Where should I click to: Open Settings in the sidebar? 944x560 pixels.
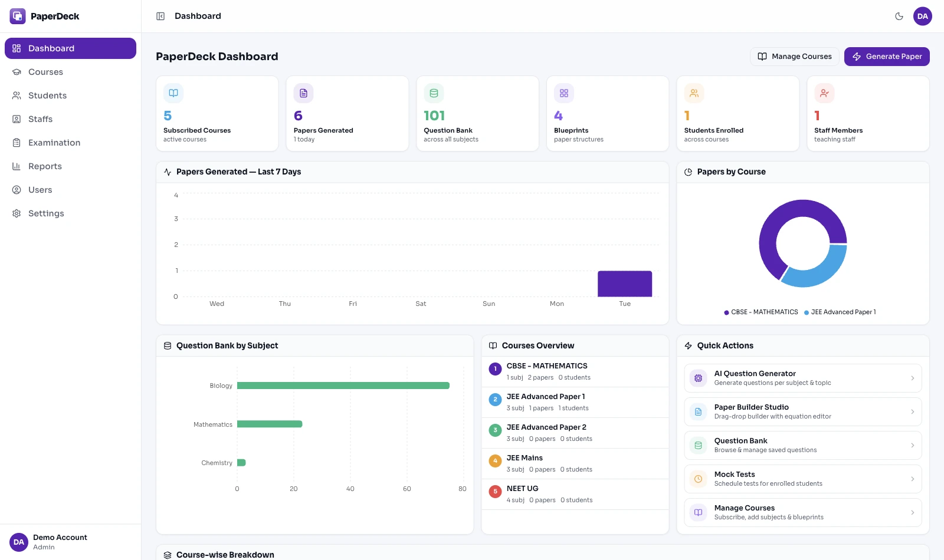click(70, 213)
